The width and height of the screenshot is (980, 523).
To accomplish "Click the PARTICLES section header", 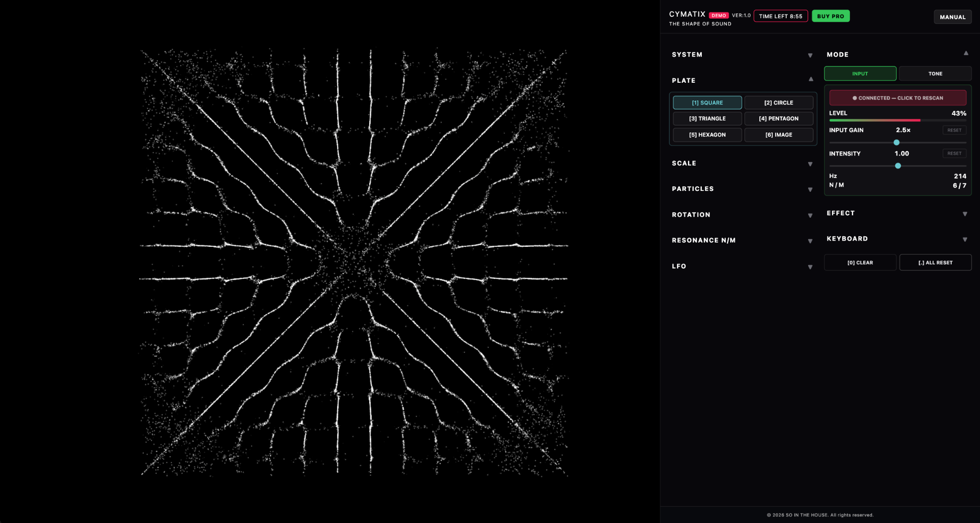I will click(x=693, y=189).
